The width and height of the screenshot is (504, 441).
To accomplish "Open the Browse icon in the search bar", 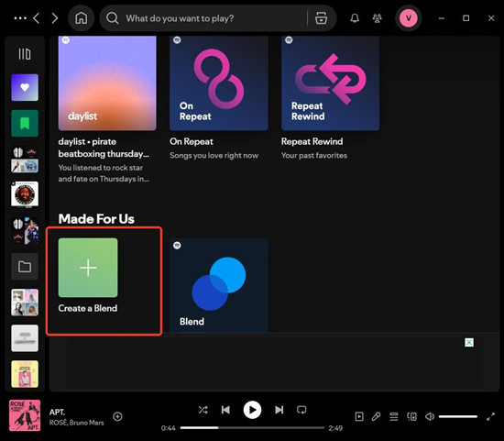I will 321,18.
